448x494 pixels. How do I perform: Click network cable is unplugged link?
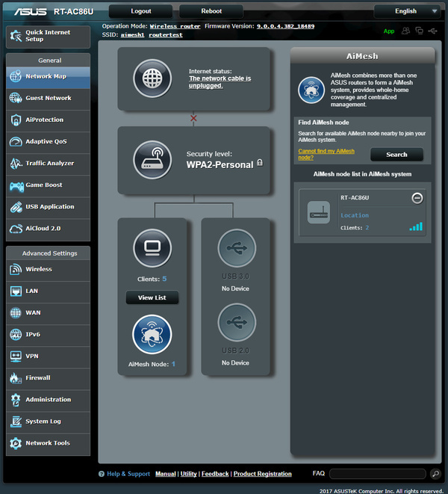[220, 82]
